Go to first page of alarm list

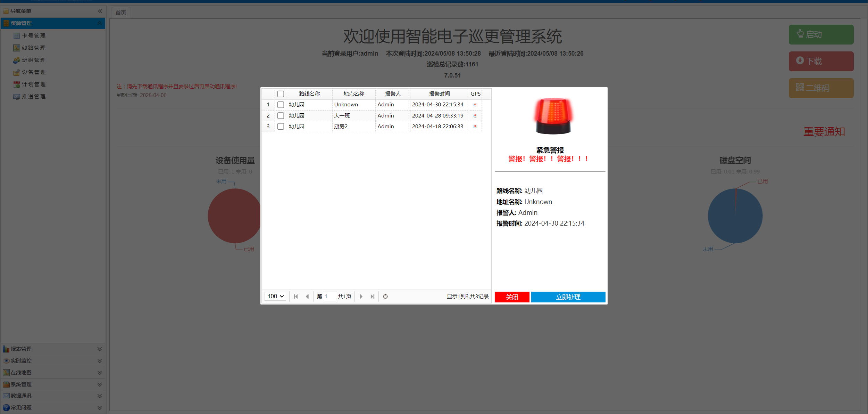[x=296, y=297]
